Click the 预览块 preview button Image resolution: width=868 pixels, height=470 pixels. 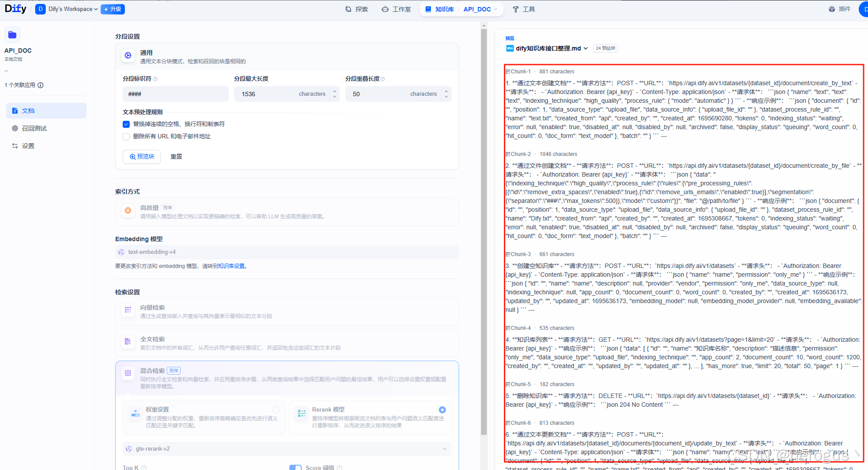[142, 156]
